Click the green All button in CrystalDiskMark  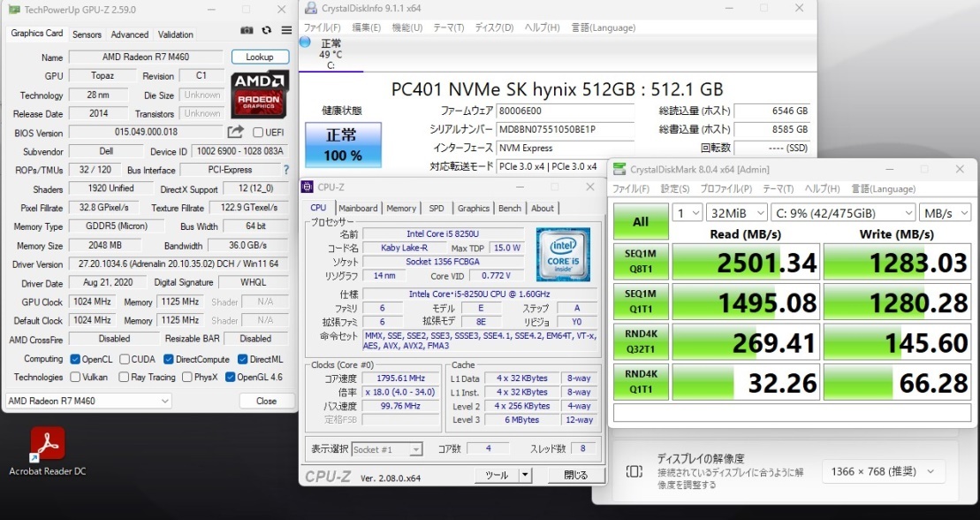641,221
